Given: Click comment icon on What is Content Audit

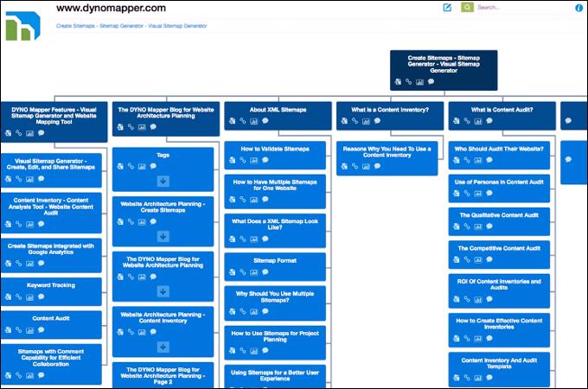Looking at the screenshot, I should [x=489, y=121].
